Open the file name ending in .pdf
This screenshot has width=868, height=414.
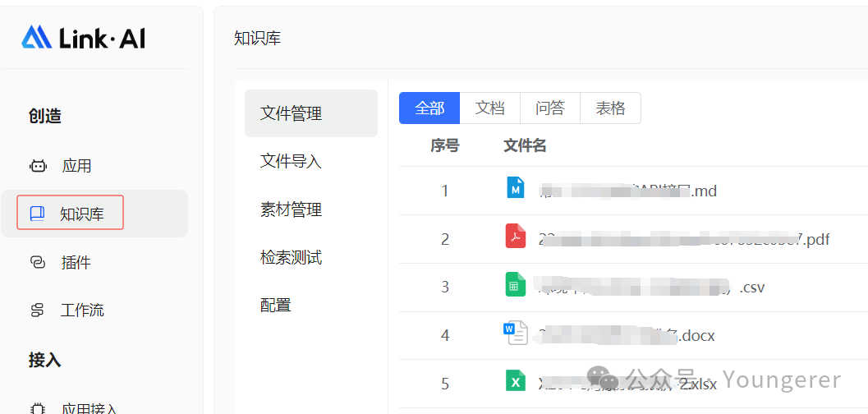(x=683, y=240)
